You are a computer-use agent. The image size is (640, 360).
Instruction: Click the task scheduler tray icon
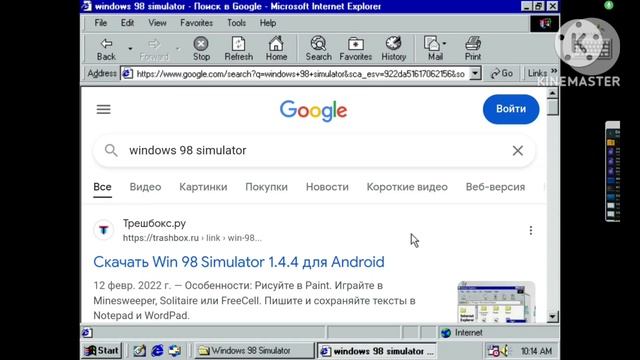click(493, 351)
